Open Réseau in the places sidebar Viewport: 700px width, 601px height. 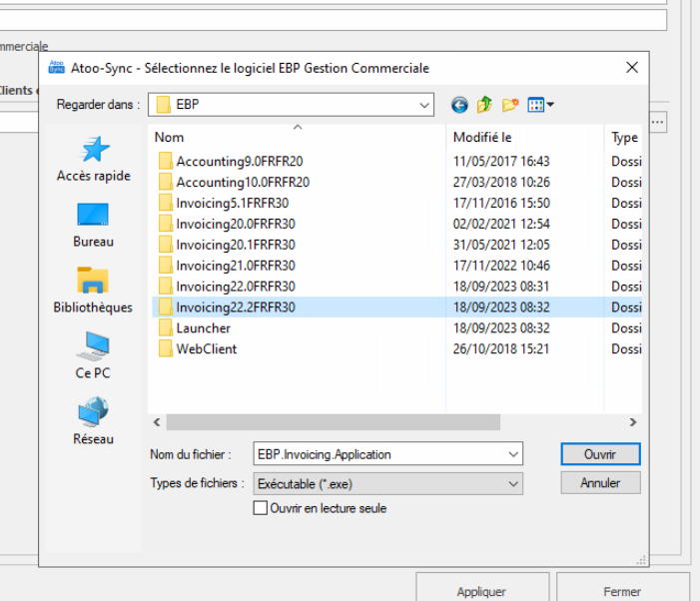click(x=93, y=420)
